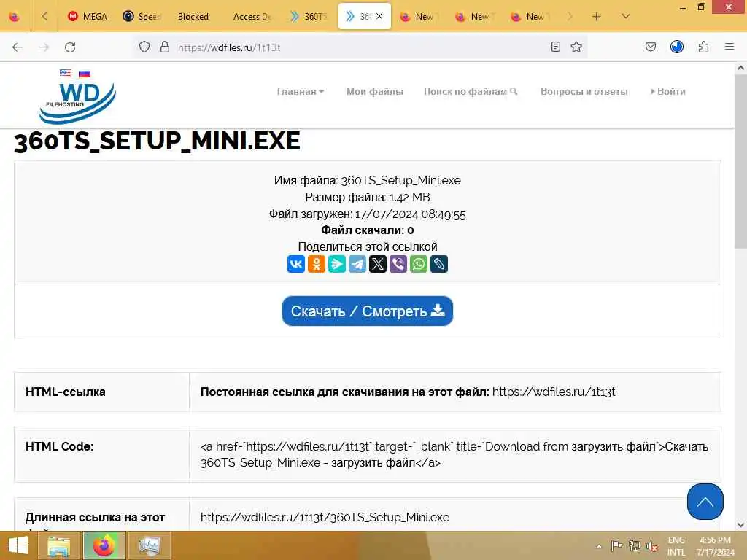This screenshot has width=747, height=560.
Task: Click the address bar URL field
Action: [362, 47]
